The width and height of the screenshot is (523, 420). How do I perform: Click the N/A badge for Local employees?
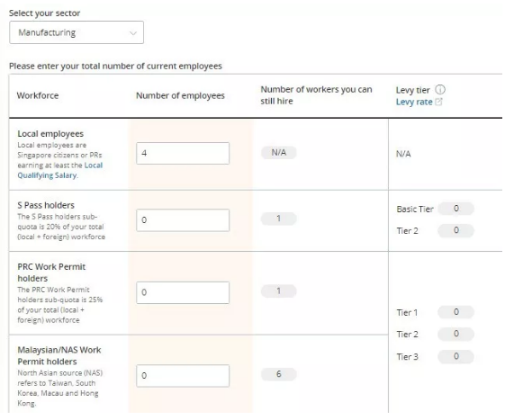click(x=278, y=153)
